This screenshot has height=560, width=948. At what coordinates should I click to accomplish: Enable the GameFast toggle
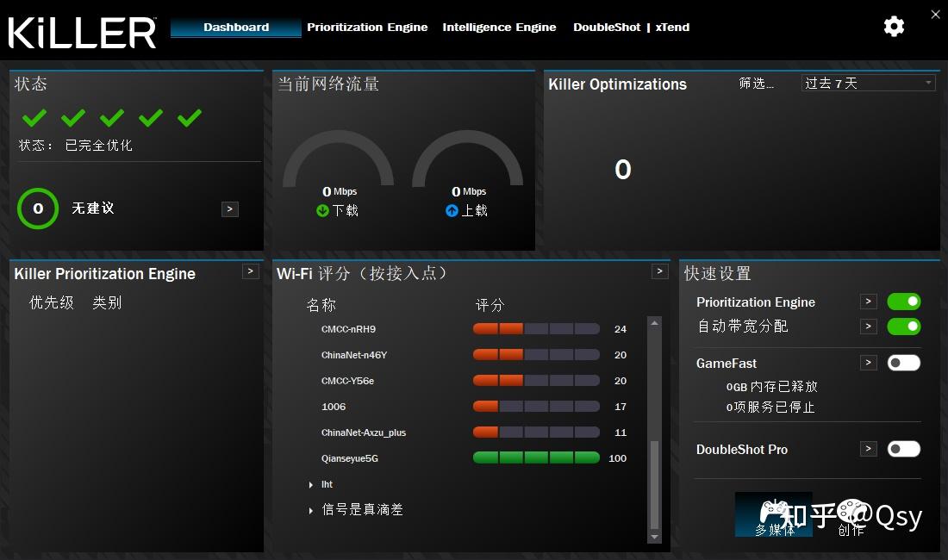(903, 362)
